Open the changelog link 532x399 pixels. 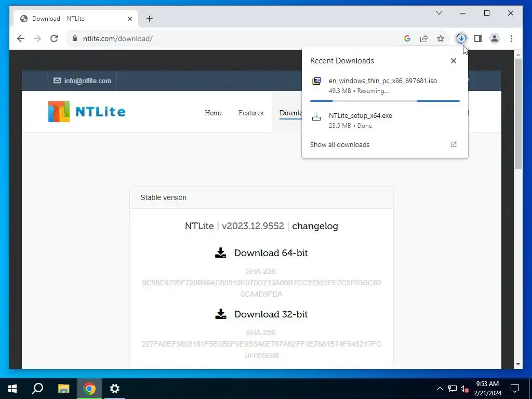(x=315, y=226)
